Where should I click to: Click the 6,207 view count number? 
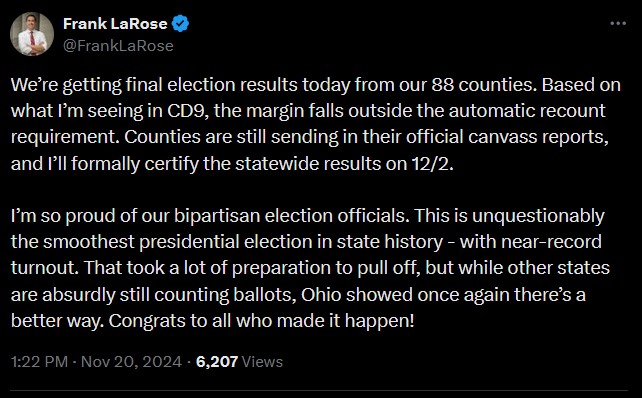point(217,362)
